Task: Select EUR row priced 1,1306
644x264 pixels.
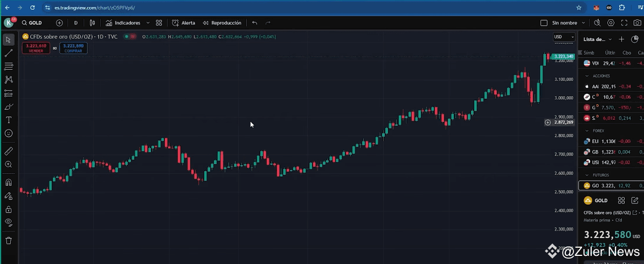Action: pos(611,141)
